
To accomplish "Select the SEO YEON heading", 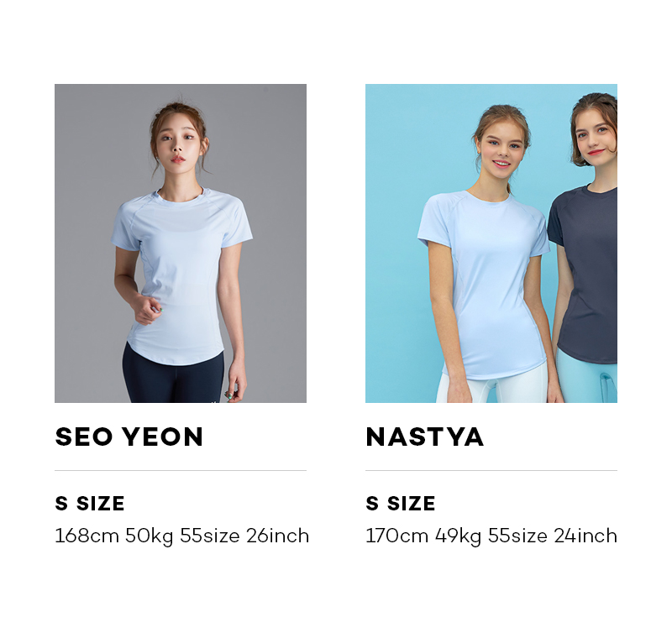I will [129, 437].
